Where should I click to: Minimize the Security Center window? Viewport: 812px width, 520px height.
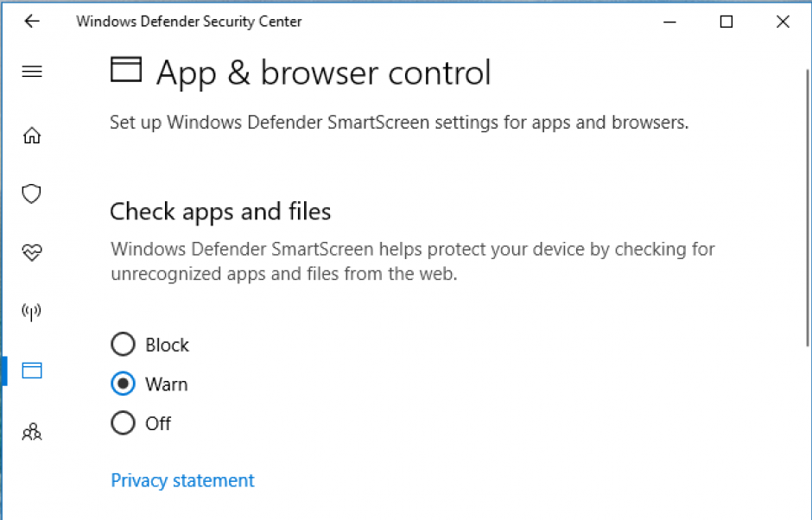click(669, 22)
